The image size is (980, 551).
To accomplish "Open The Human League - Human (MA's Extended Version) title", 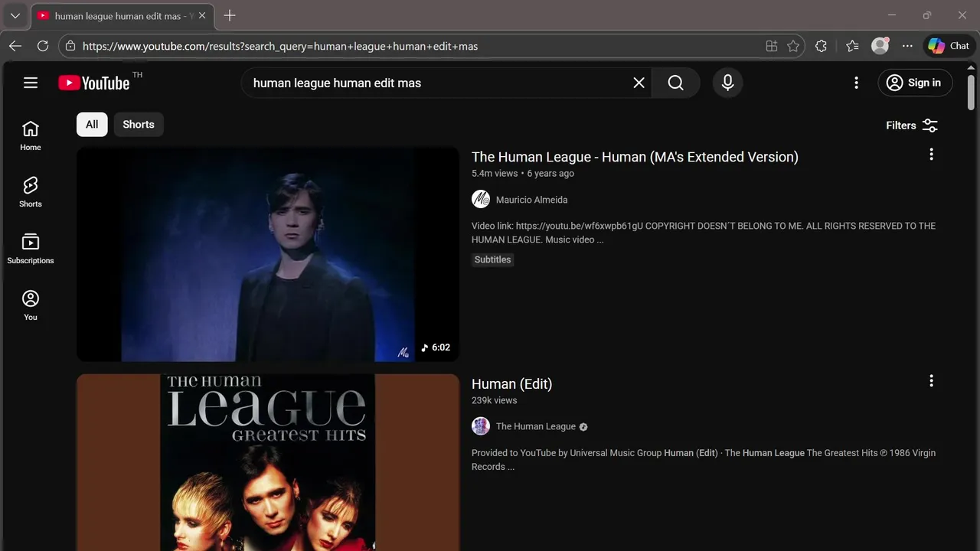I will point(635,157).
